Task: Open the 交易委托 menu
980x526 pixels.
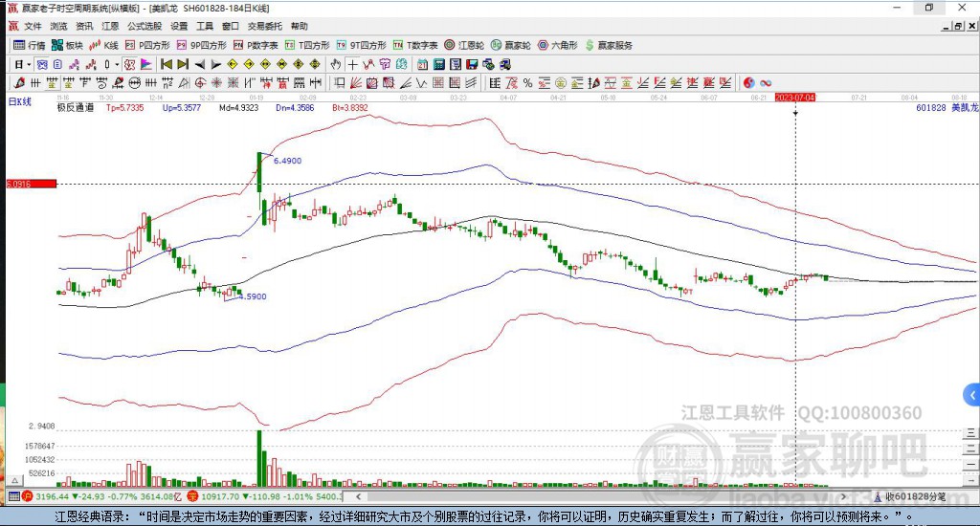Action: 265,26
